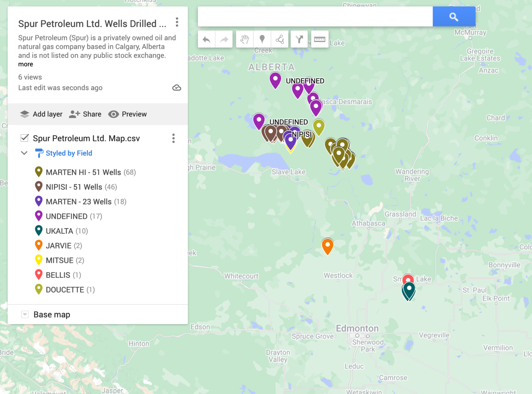Image resolution: width=532 pixels, height=394 pixels.
Task: Click the undo arrow button
Action: click(206, 39)
